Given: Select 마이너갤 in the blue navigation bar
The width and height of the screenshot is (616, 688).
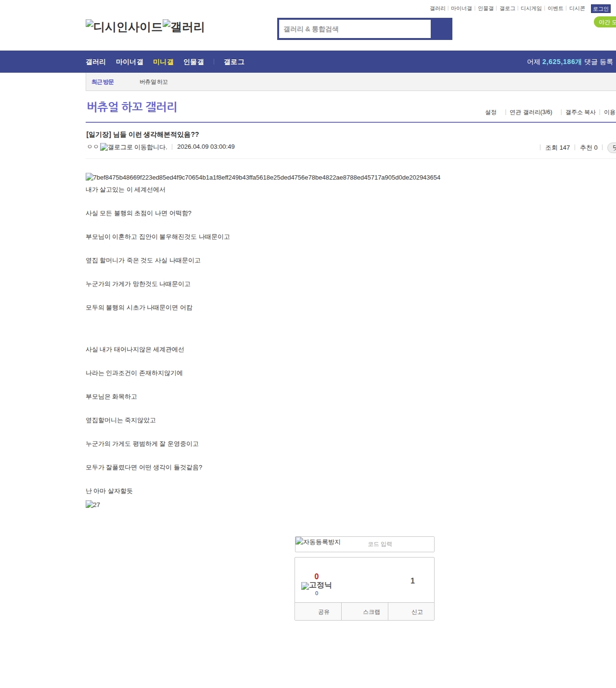Looking at the screenshot, I should [129, 62].
